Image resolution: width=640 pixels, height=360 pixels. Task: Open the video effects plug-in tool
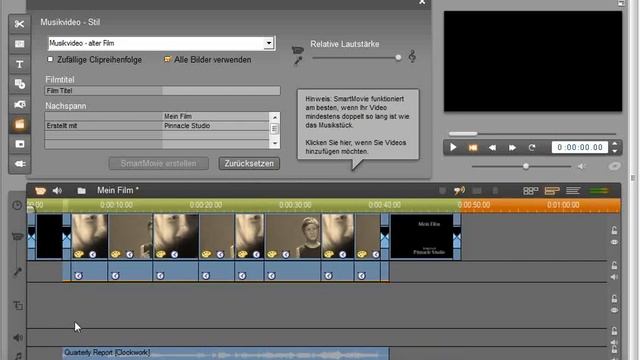(x=19, y=164)
